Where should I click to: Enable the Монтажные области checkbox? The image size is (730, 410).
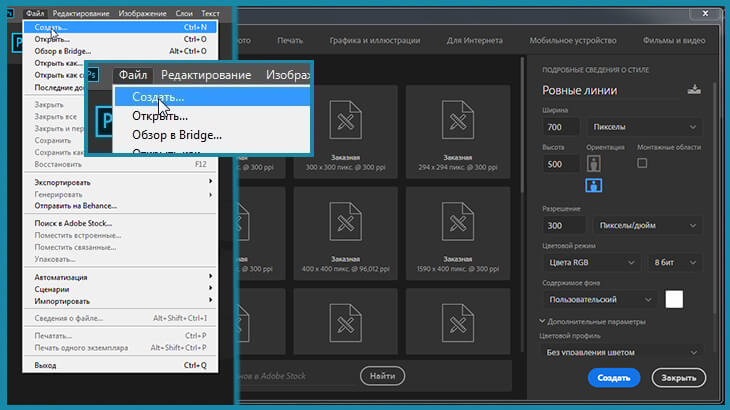[642, 163]
